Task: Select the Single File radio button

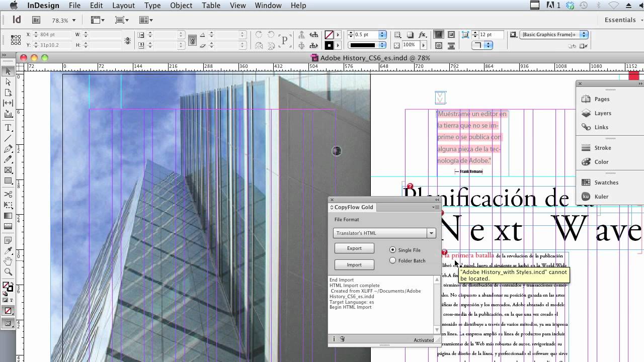Action: pyautogui.click(x=392, y=250)
